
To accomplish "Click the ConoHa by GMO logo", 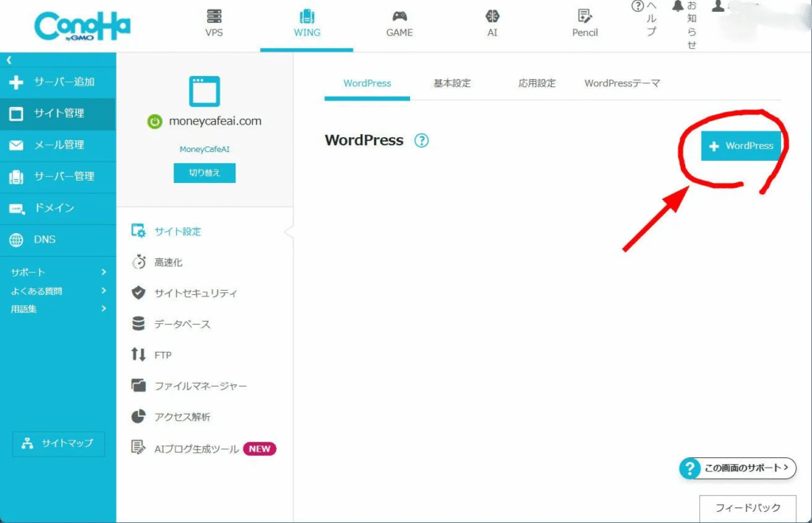I will point(82,26).
